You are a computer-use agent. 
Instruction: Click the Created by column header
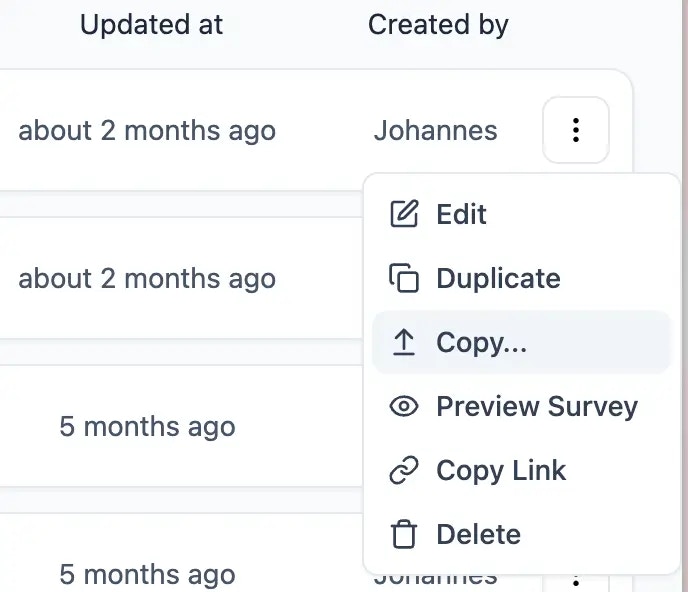(x=438, y=25)
